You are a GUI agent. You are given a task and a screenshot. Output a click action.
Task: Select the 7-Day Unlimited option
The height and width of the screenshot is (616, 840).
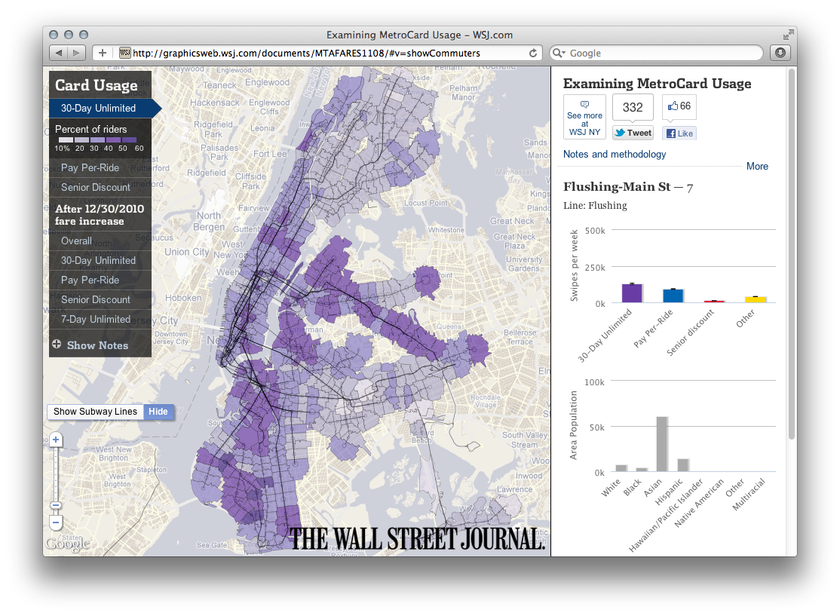(x=94, y=319)
